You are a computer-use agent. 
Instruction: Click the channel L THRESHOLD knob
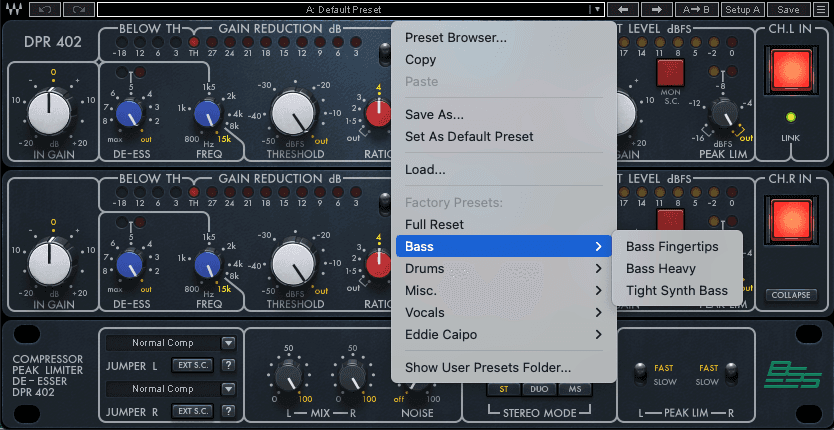293,112
